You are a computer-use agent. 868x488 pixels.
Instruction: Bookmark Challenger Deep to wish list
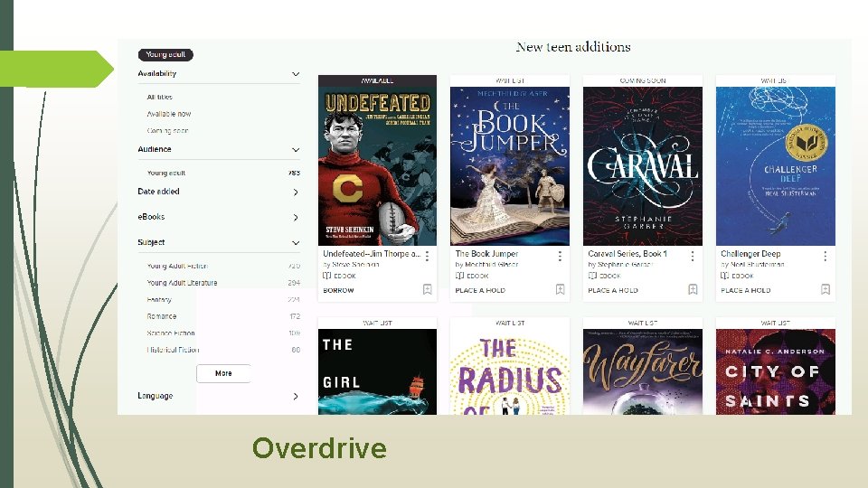[826, 289]
